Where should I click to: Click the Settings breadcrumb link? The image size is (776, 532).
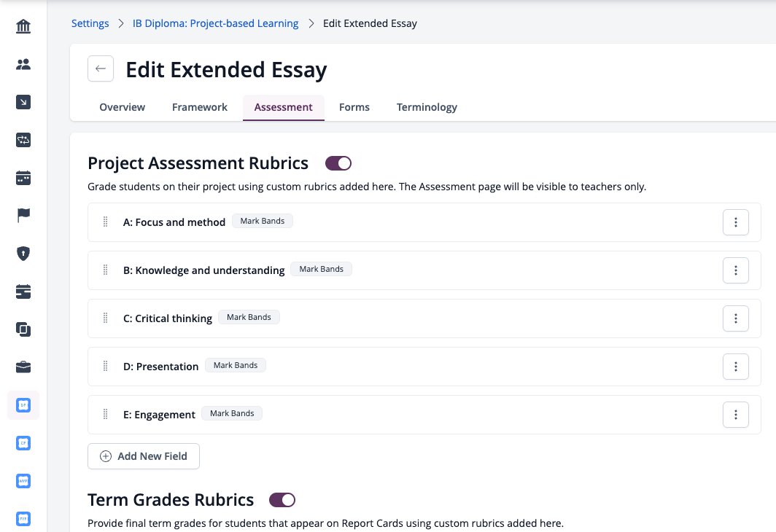point(90,23)
